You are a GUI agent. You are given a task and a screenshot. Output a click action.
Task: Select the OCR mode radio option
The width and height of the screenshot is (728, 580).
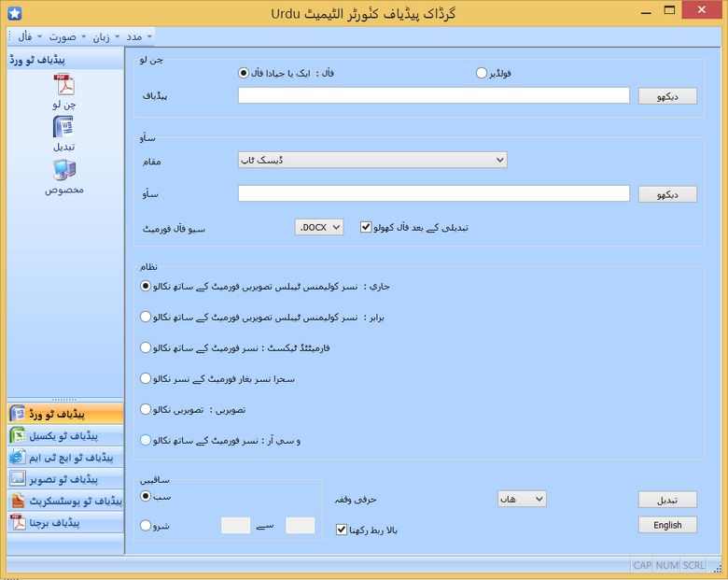[x=146, y=440]
